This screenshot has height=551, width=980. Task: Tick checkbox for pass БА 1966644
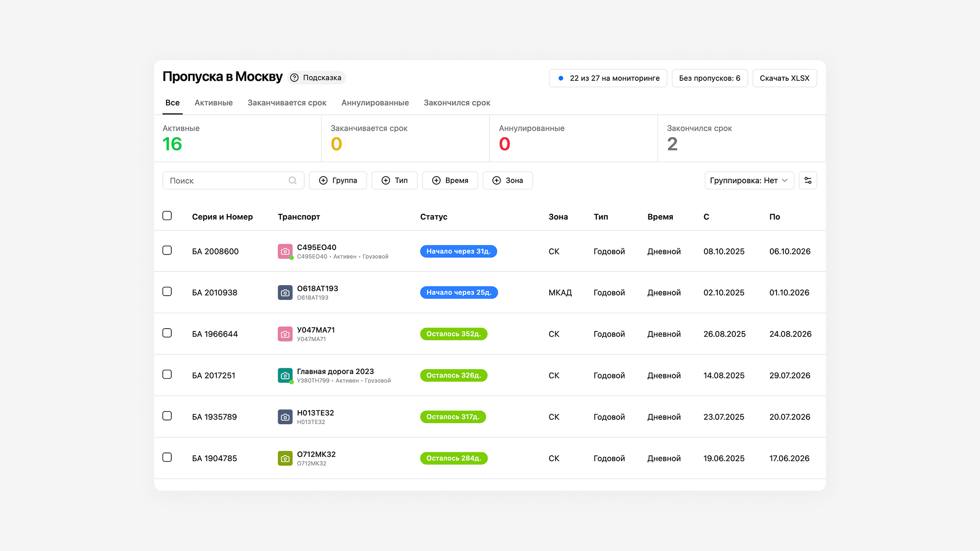(x=167, y=333)
